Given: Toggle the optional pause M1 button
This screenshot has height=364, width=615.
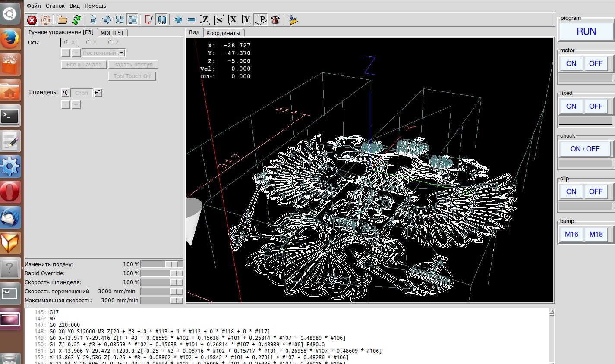Looking at the screenshot, I should tap(161, 20).
